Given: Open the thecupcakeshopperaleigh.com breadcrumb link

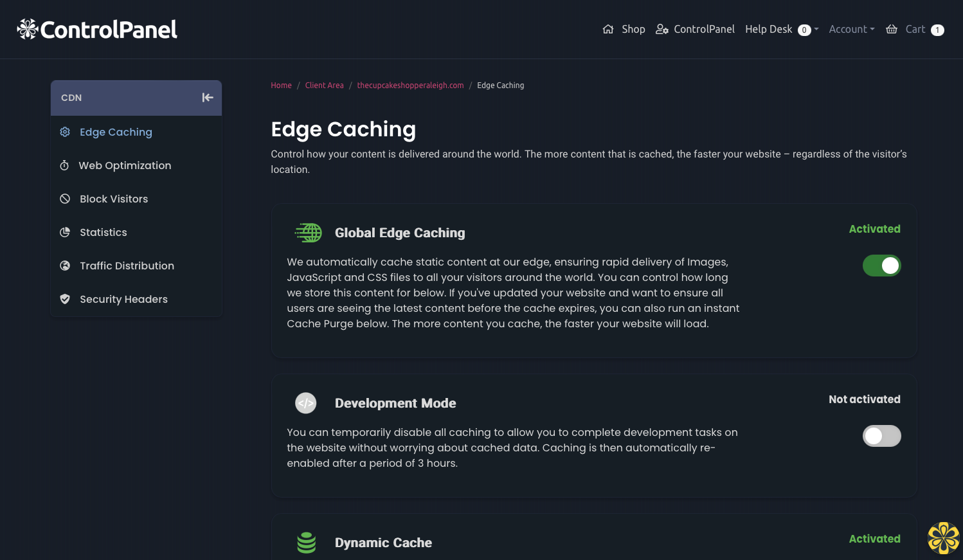Looking at the screenshot, I should [410, 85].
